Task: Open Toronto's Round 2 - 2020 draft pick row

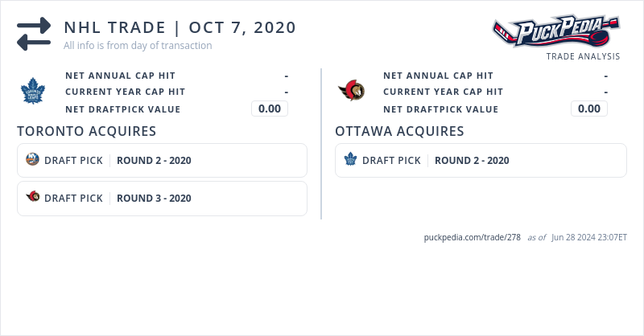Action: pyautogui.click(x=162, y=160)
